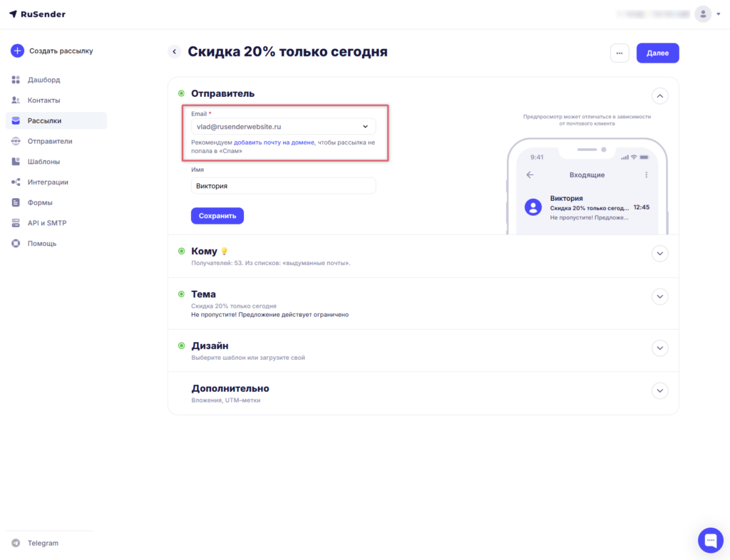This screenshot has width=730, height=560.
Task: Open the three-dots more options button
Action: coord(620,53)
